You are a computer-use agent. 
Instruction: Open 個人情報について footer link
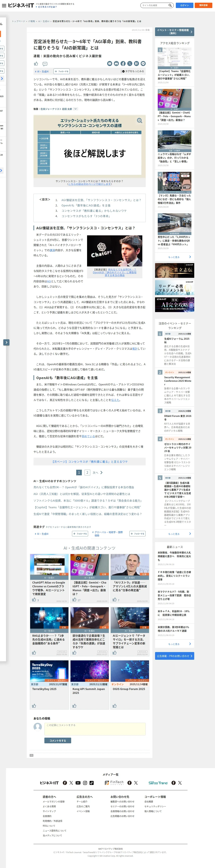(x=153, y=811)
